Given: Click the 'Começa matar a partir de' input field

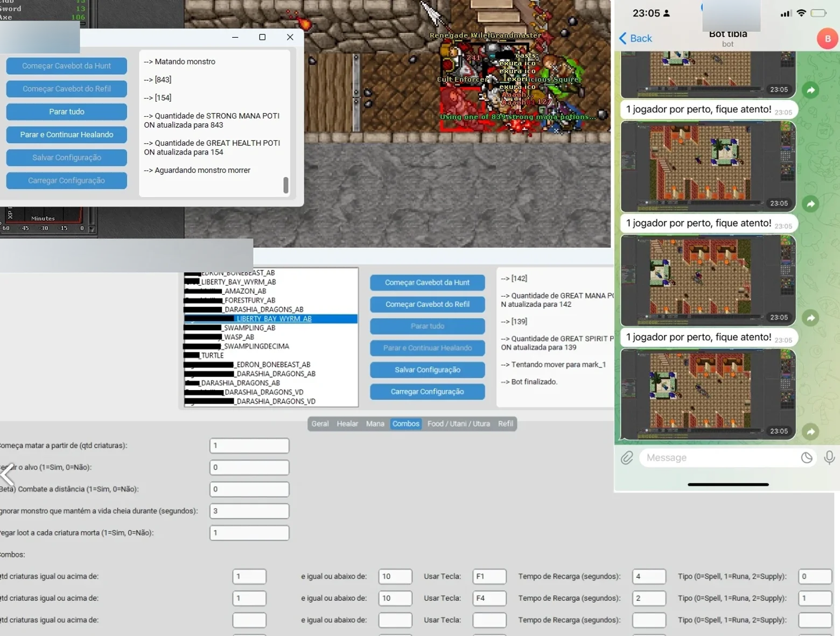Looking at the screenshot, I should tap(249, 446).
